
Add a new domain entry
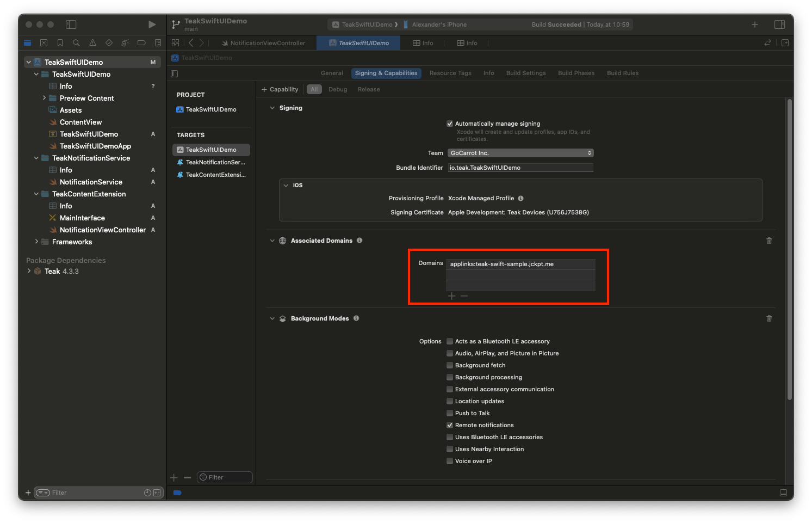(x=451, y=296)
